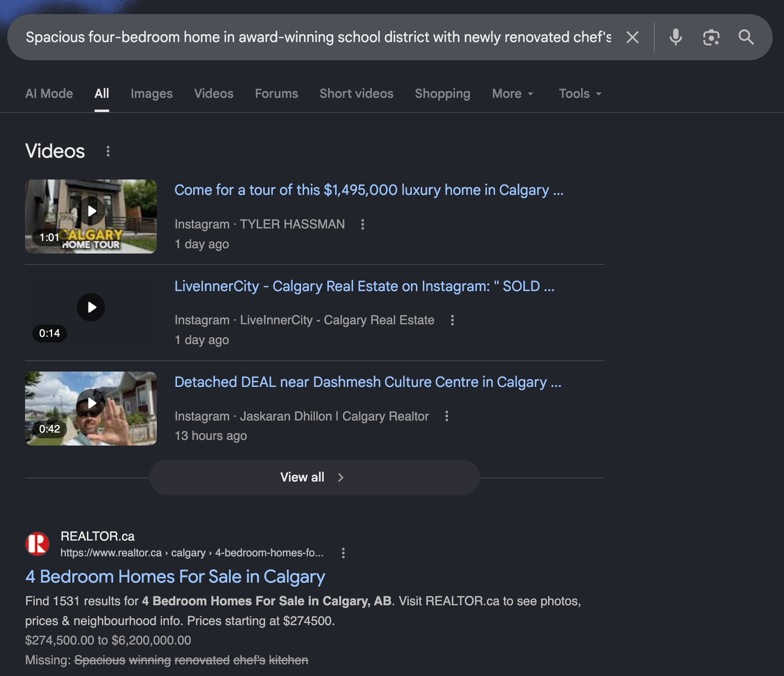Open options for the Tyler Hassman video result
Screen dimensions: 784x676
(x=363, y=225)
